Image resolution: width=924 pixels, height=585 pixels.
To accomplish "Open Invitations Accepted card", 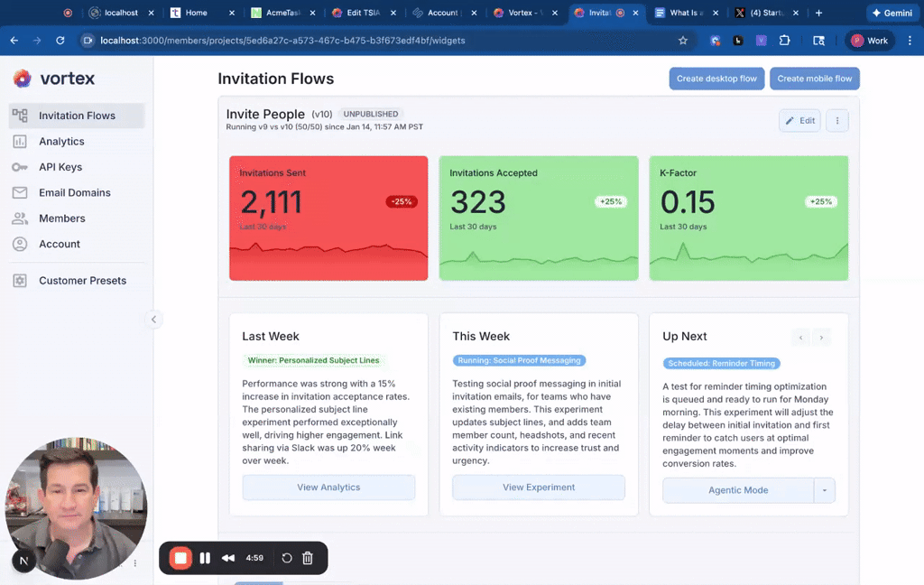I will (x=539, y=218).
